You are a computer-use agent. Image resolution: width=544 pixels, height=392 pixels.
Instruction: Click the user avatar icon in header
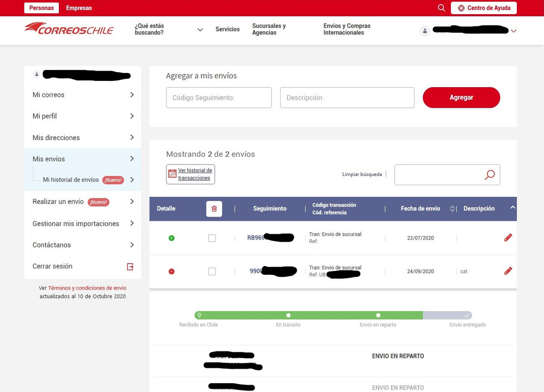(x=425, y=31)
